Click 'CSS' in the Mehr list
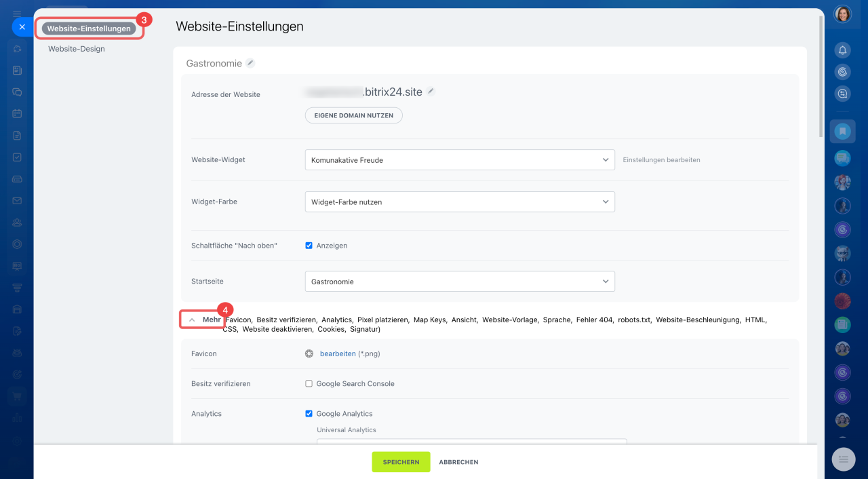Screen dimensions: 868x479 (229, 329)
